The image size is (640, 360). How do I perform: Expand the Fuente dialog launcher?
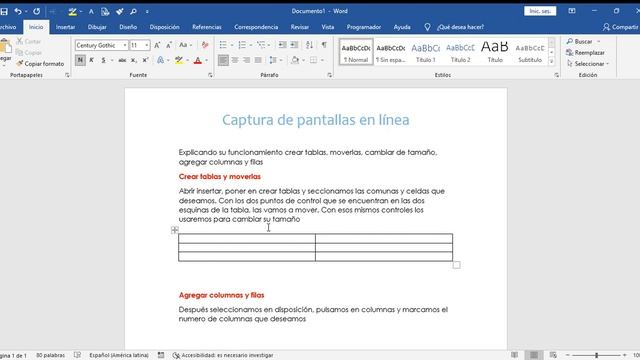pos(210,75)
